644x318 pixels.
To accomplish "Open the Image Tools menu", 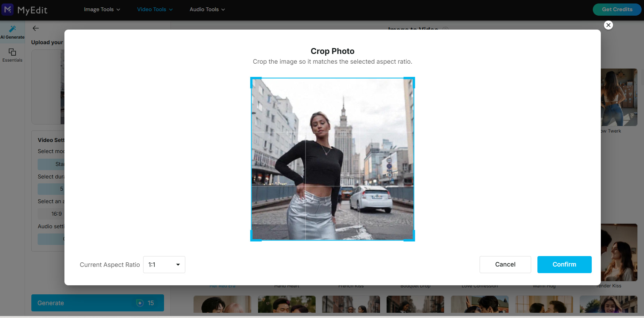I will tap(102, 9).
